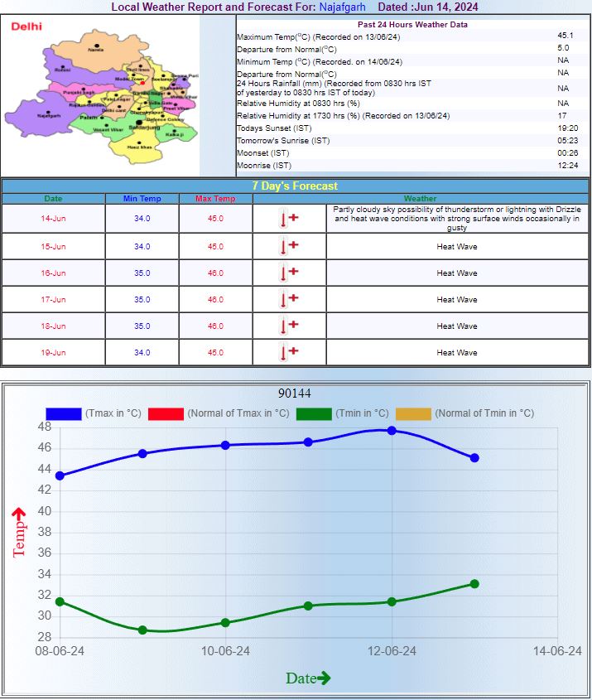The width and height of the screenshot is (592, 700).
Task: Click the thermometer icon in 16-Jun row
Action: (289, 273)
